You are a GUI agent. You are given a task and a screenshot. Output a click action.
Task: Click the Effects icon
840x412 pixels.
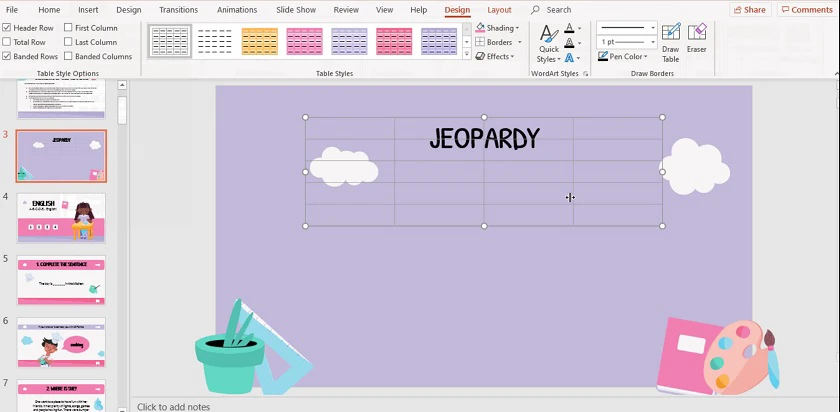click(480, 56)
